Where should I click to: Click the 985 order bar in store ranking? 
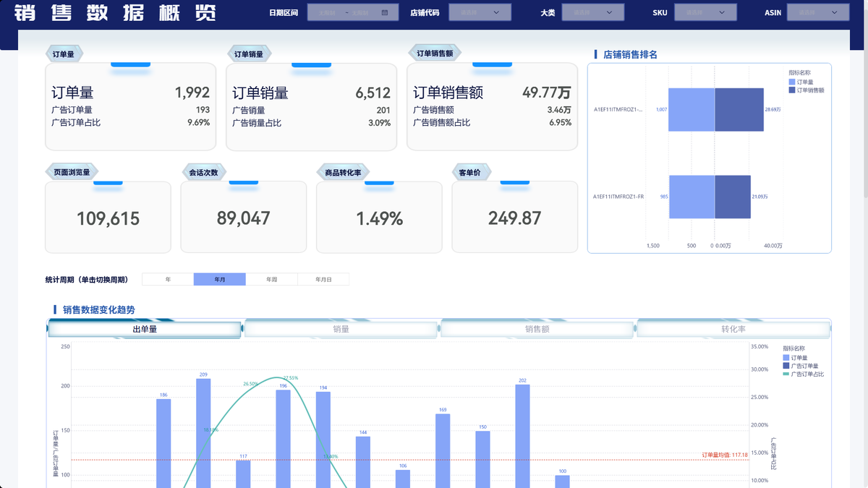(x=692, y=197)
